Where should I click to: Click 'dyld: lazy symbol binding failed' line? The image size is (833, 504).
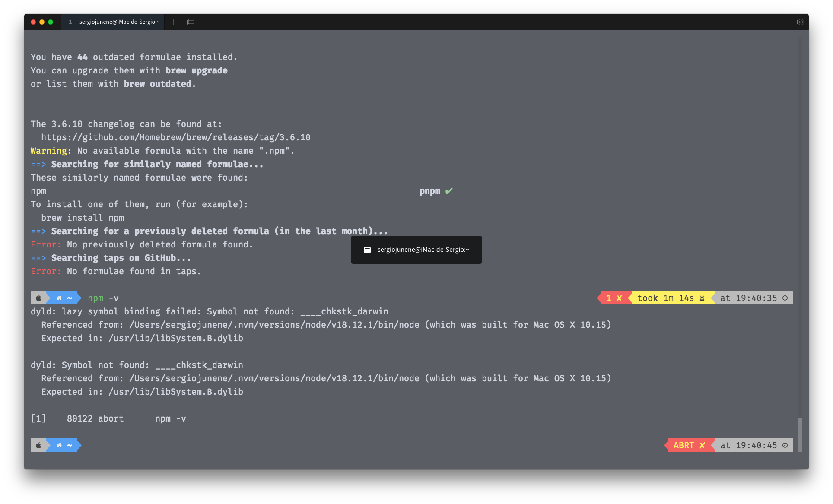click(x=210, y=311)
